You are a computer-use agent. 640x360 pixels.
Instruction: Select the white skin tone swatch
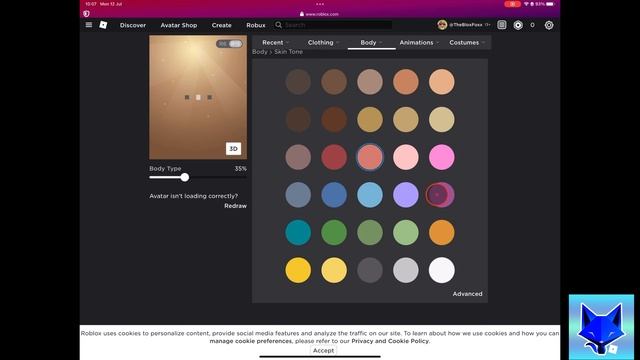(442, 270)
